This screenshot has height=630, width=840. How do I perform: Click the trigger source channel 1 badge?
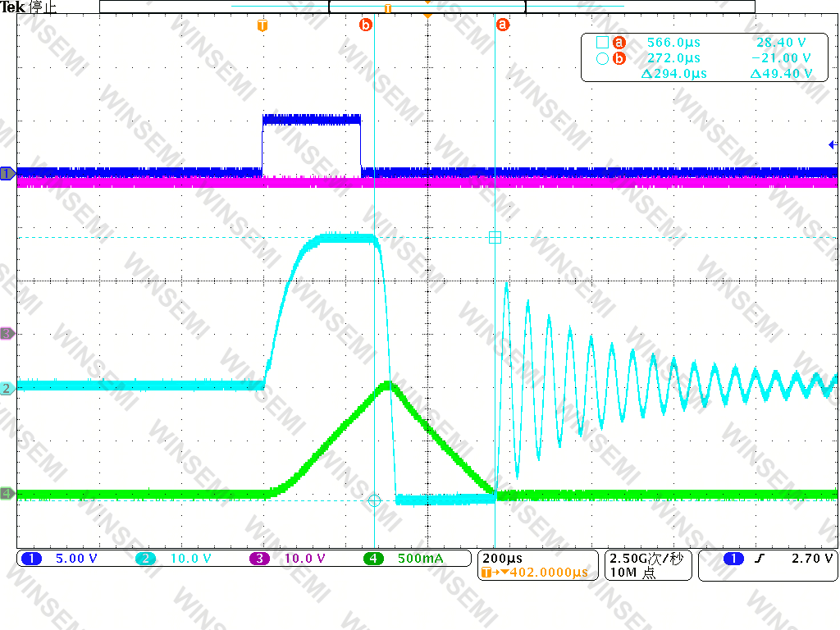[x=733, y=559]
